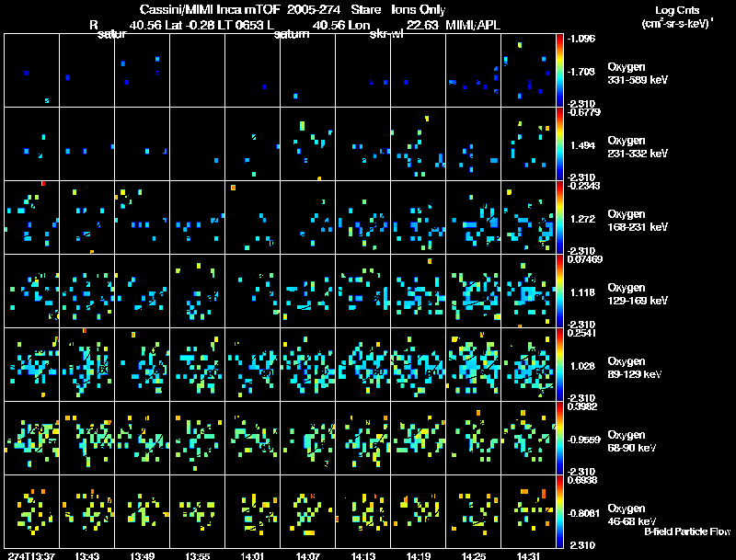Viewport: 736px width, 560px height.
Task: Open the 14:25 panel in the 89-129 keV row
Action: 473,364
